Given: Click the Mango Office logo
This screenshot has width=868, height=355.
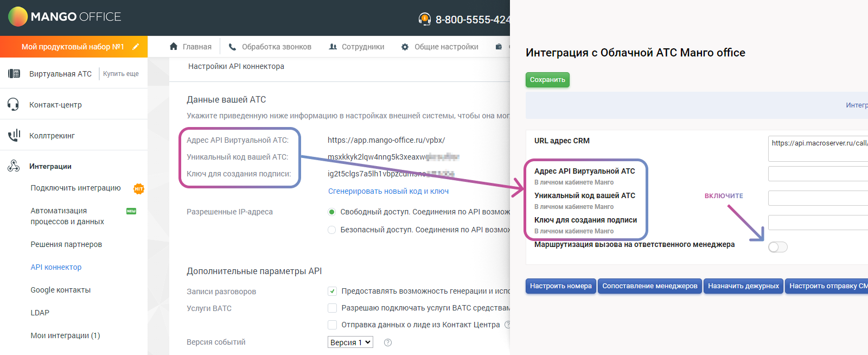Looking at the screenshot, I should tap(65, 17).
